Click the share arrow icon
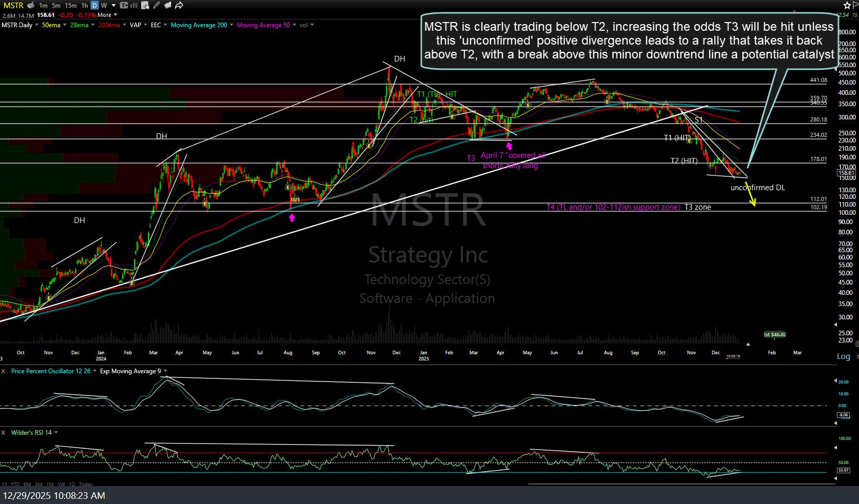859x504 pixels. pos(179,6)
